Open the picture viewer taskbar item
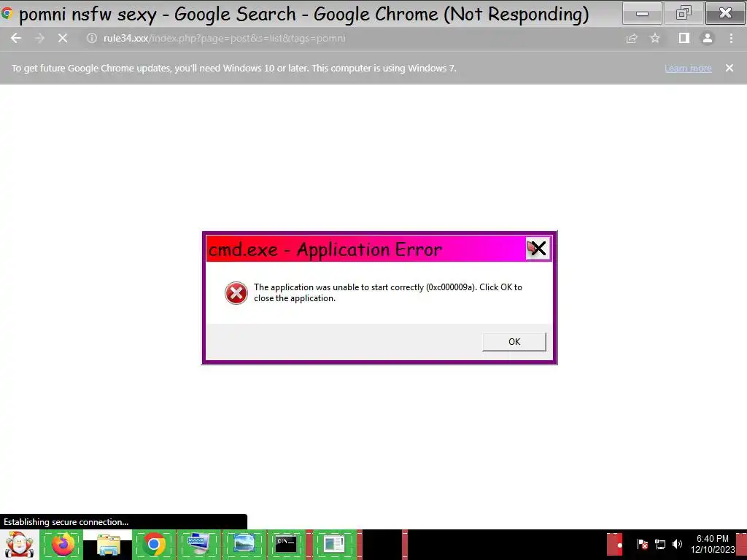The width and height of the screenshot is (747, 560). (244, 545)
